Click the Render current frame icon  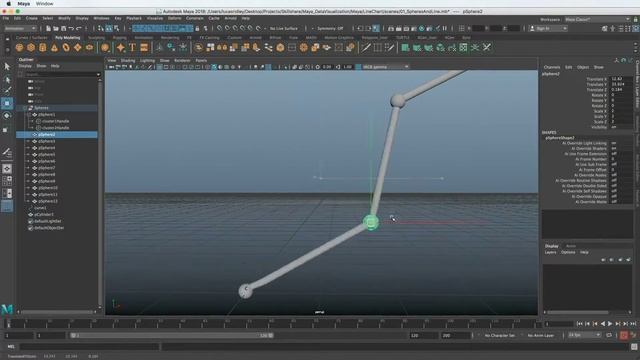tap(398, 29)
